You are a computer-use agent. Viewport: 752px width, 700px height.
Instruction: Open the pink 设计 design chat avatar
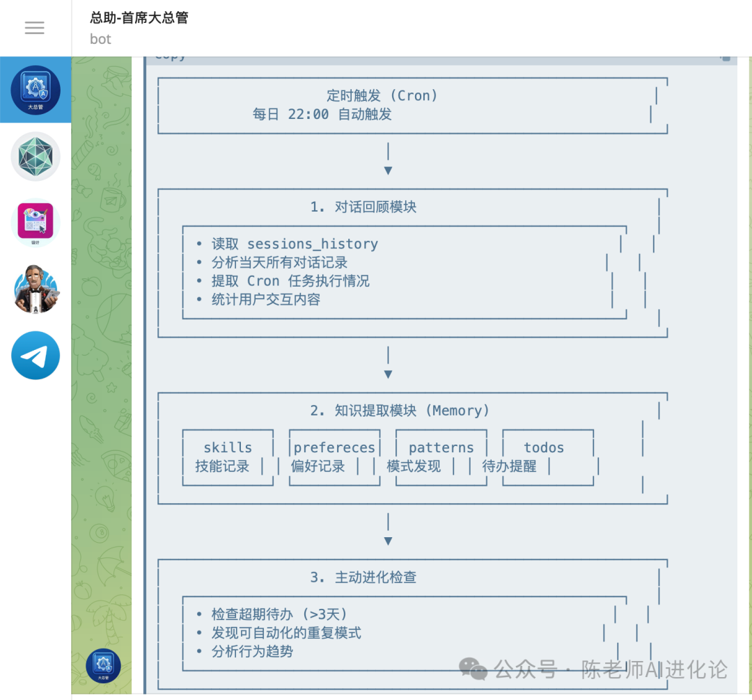click(x=36, y=223)
